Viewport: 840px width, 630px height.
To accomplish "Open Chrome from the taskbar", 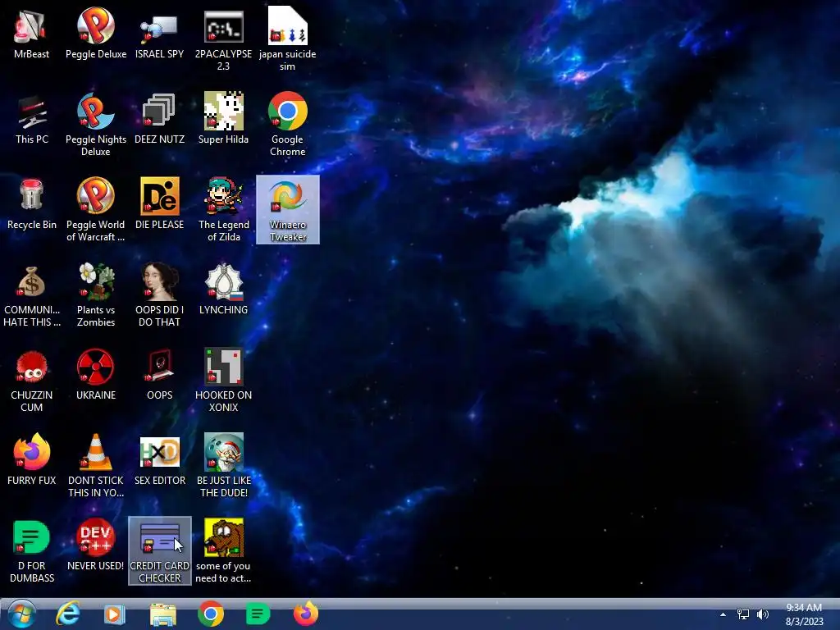I will (x=211, y=614).
